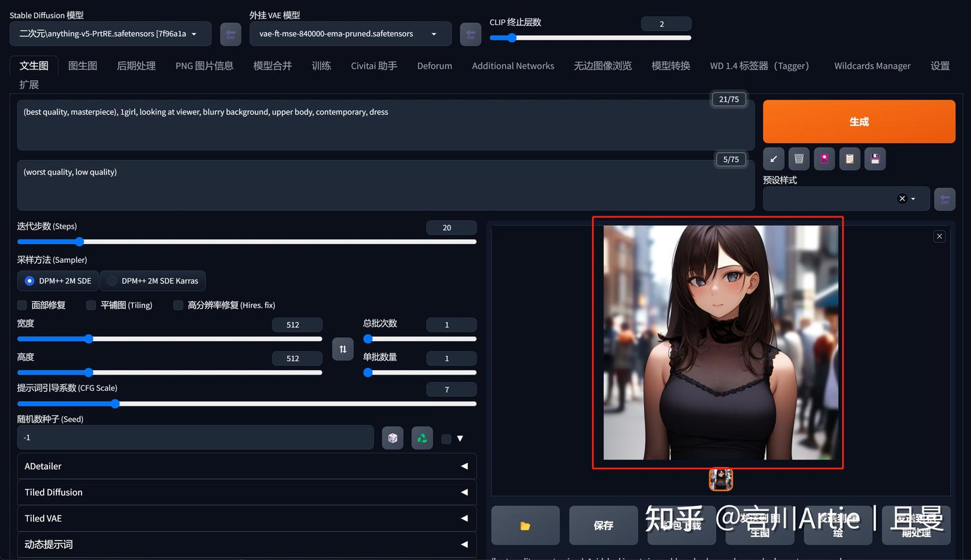Screen dimensions: 971x560
Task: Clear the selected preset style with the X icon
Action: coord(902,199)
